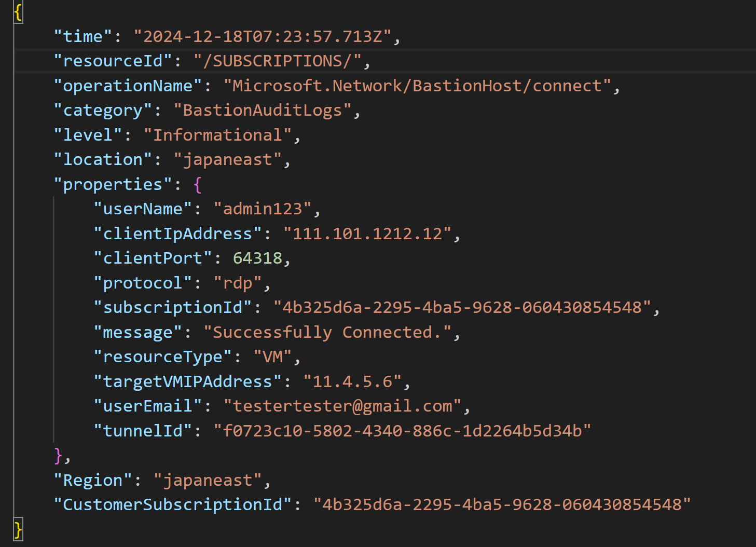This screenshot has width=756, height=547.
Task: Select the japaneast value on the location line
Action: point(228,160)
